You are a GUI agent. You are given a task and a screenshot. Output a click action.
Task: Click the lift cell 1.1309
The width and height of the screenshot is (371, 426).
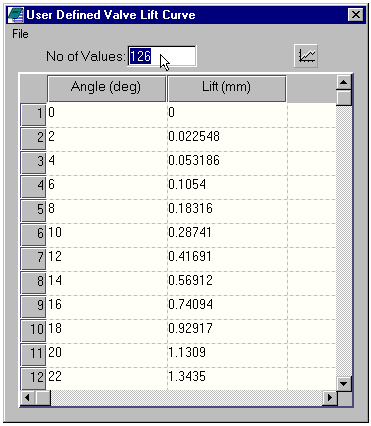tap(227, 354)
